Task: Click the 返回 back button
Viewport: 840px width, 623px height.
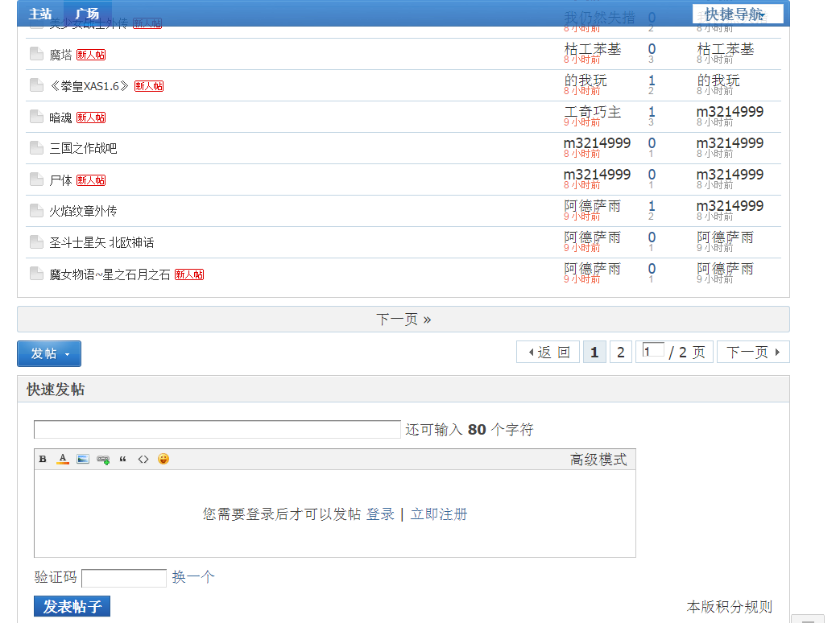Action: click(x=548, y=353)
